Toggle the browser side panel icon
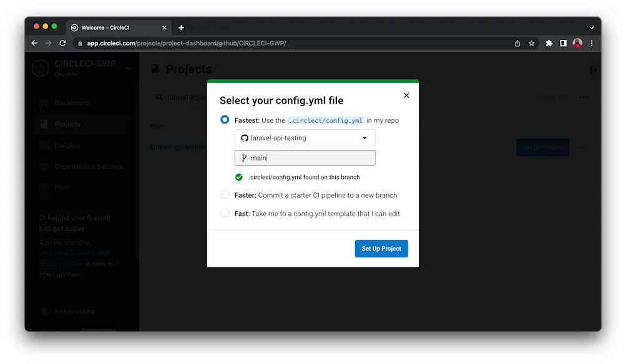The width and height of the screenshot is (626, 364). coord(564,43)
